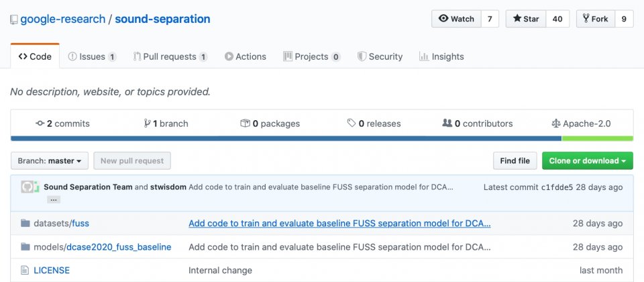
Task: Open latest commit hash c1fdde5
Action: click(557, 187)
